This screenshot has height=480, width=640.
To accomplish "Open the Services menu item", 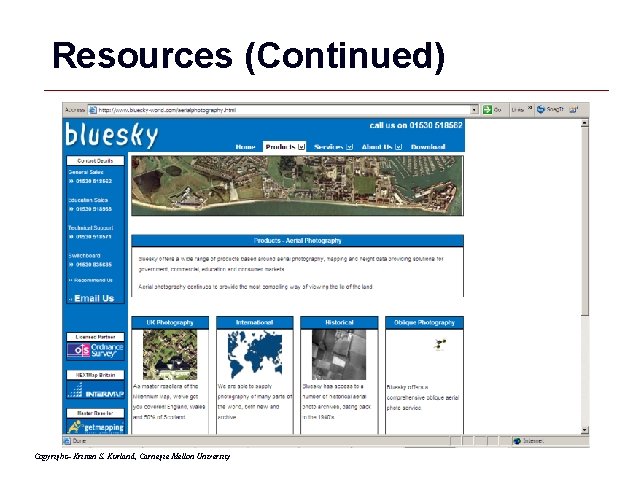I will pos(329,147).
